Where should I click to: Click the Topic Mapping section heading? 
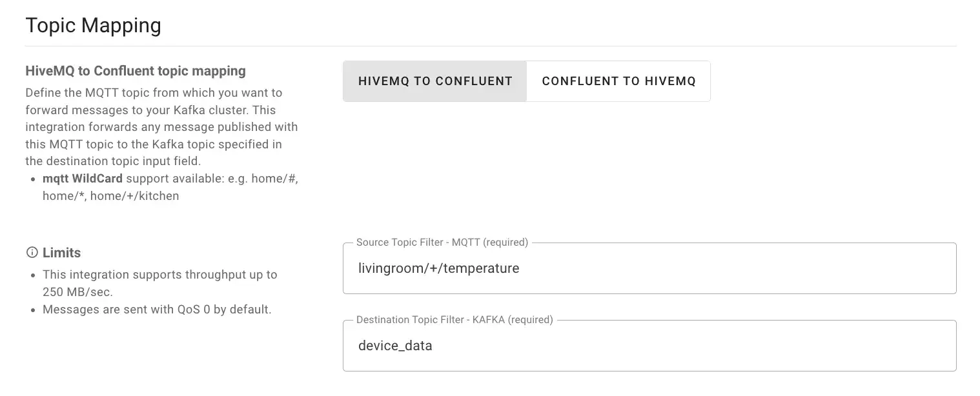[93, 26]
